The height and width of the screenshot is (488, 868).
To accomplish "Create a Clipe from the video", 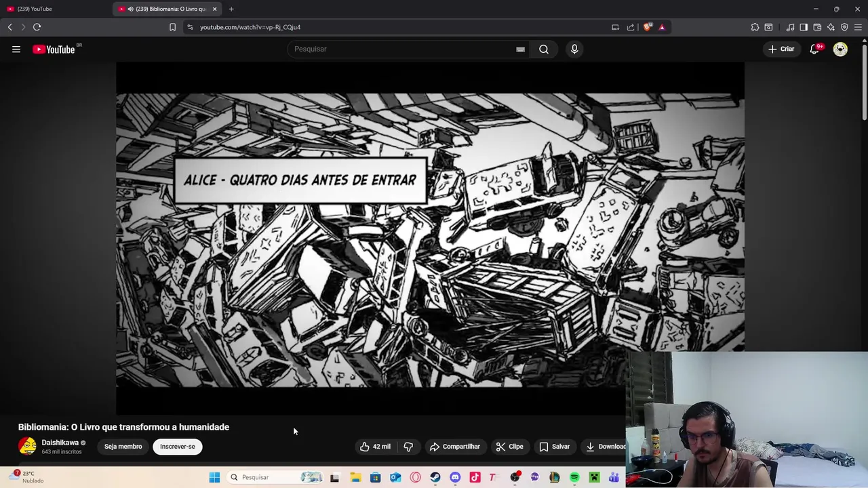I will (509, 447).
